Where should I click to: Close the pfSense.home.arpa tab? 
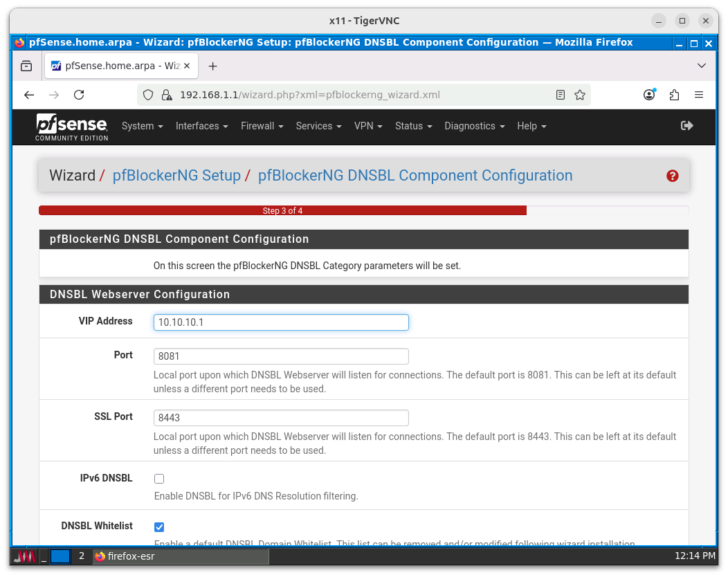coord(187,66)
